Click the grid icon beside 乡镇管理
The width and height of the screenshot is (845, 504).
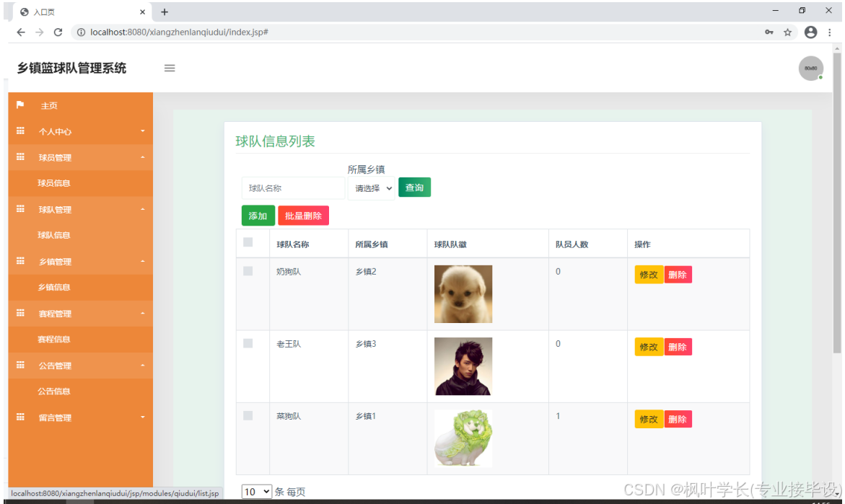(20, 261)
